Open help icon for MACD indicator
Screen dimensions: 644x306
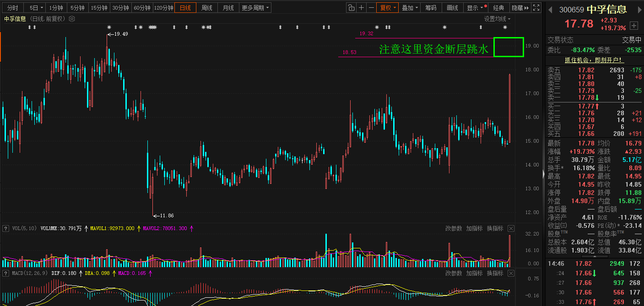[x=6, y=273]
